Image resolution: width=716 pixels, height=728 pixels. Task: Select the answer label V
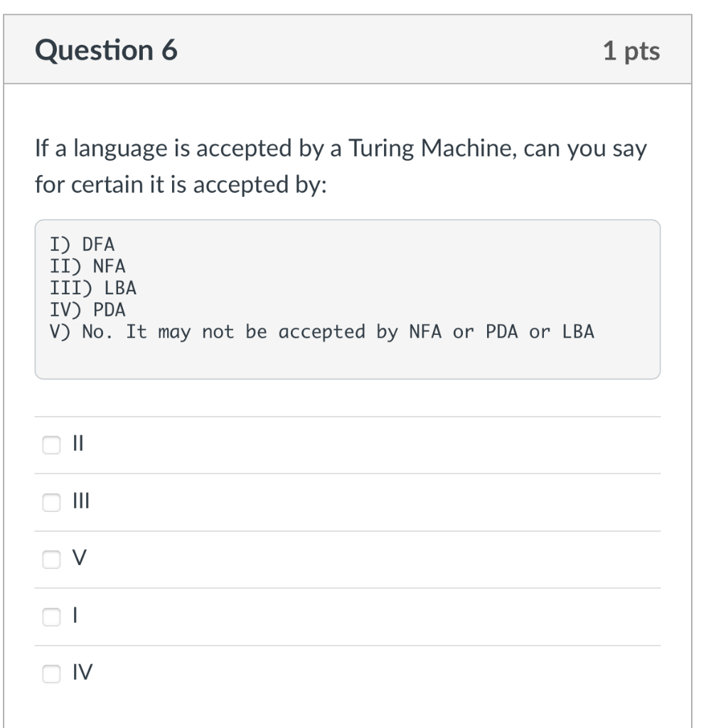click(x=80, y=559)
